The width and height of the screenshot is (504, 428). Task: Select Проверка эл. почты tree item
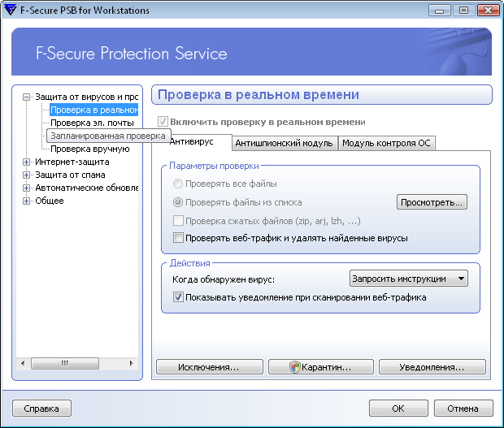pyautogui.click(x=92, y=123)
